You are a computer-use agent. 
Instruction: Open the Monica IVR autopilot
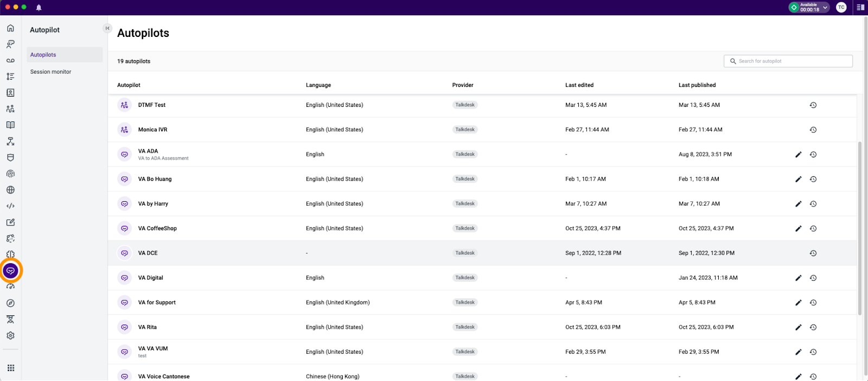coord(152,130)
